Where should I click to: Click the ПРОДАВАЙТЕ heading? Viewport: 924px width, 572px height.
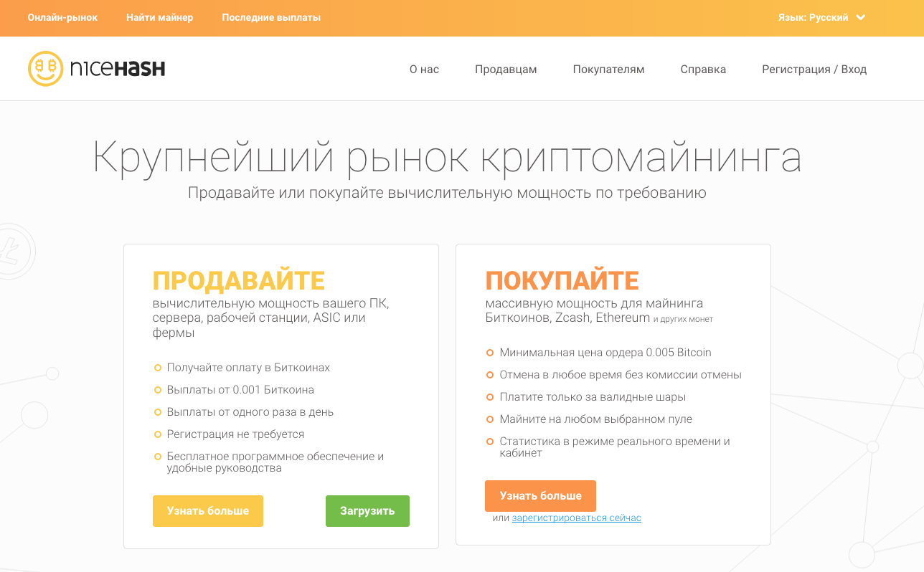pos(239,280)
